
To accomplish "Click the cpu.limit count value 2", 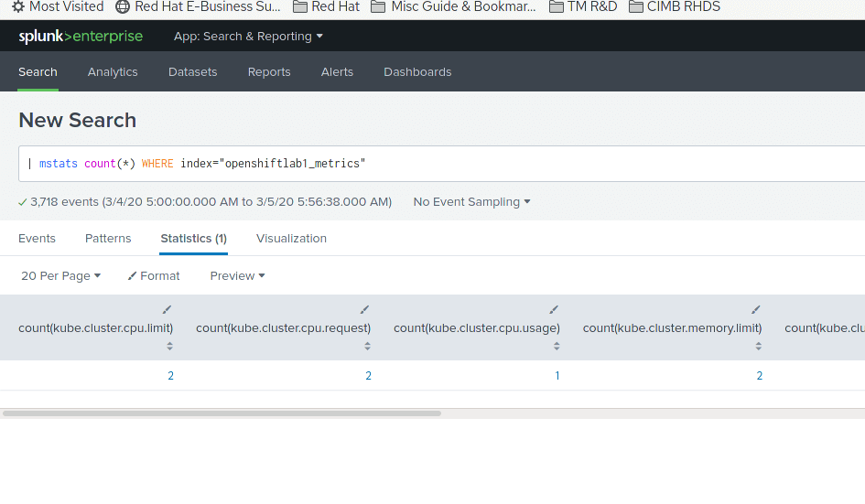I will click(x=170, y=376).
